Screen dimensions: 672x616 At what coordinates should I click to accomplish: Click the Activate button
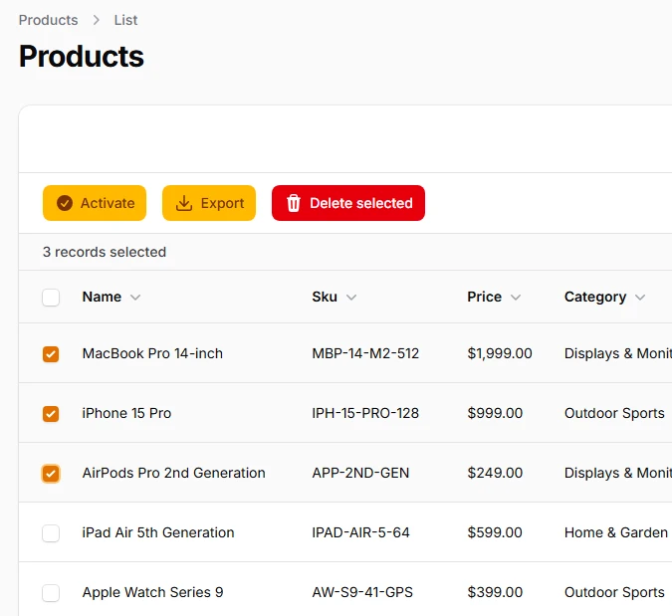95,203
